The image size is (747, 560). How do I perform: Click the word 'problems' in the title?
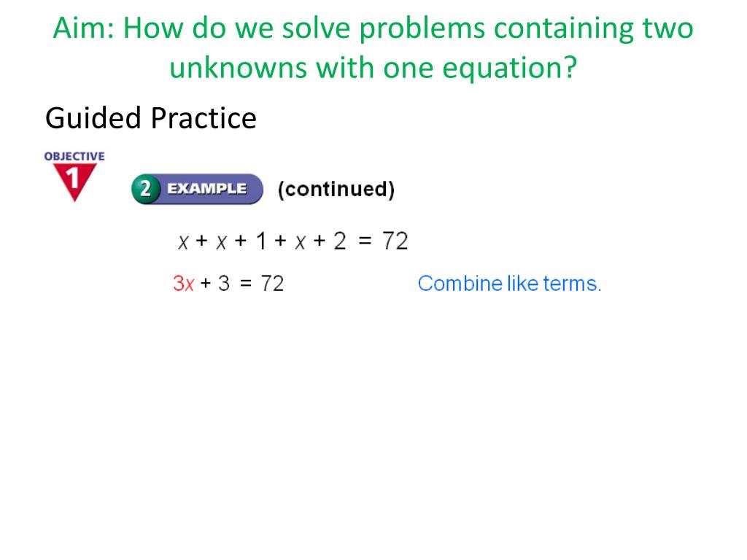422,29
